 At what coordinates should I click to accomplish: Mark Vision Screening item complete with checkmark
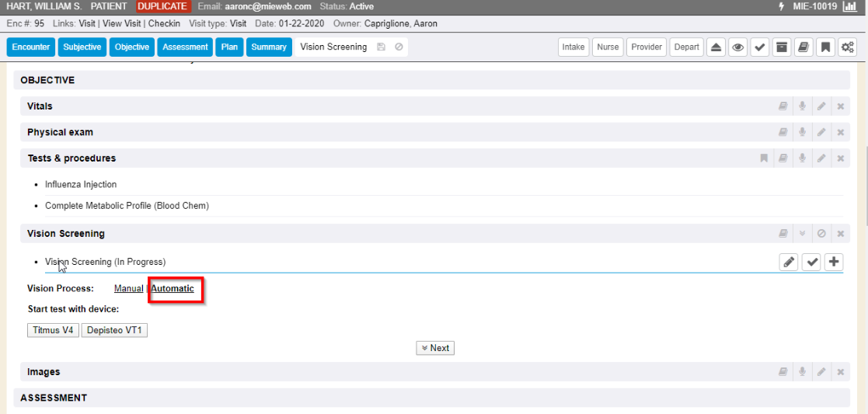(x=811, y=262)
